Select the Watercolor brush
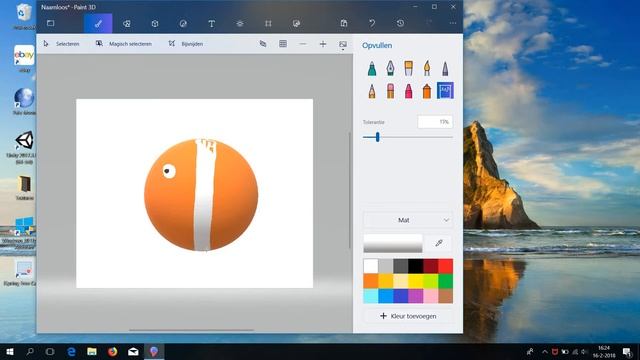The width and height of the screenshot is (640, 360). [427, 68]
